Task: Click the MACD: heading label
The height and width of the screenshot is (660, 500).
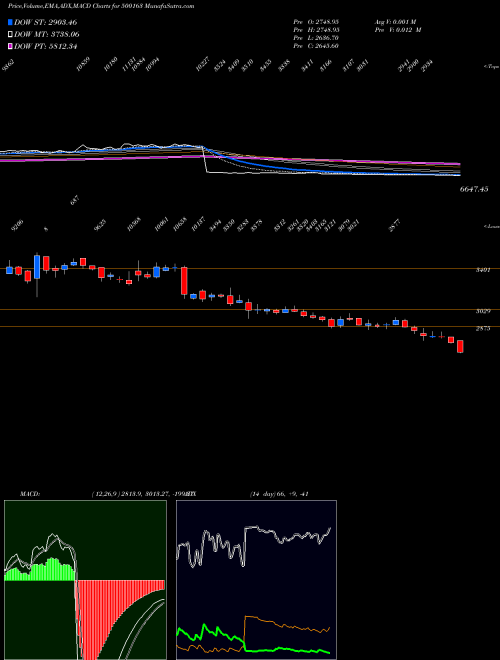Action: pyautogui.click(x=30, y=494)
